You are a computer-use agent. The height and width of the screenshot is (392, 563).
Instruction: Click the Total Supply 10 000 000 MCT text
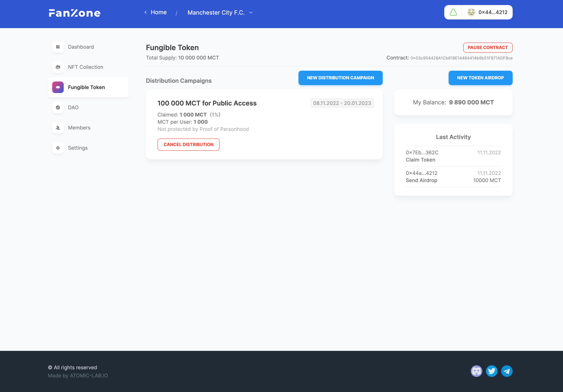(x=182, y=58)
